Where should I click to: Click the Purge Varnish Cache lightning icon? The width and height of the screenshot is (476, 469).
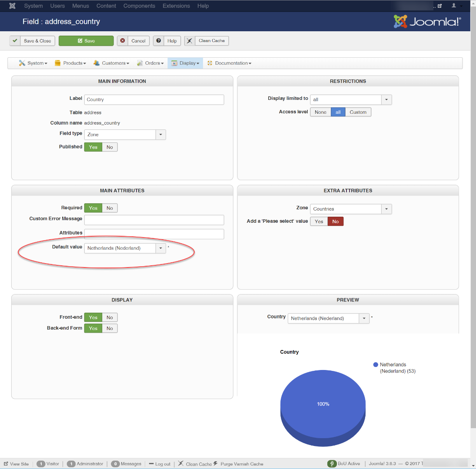(x=215, y=463)
